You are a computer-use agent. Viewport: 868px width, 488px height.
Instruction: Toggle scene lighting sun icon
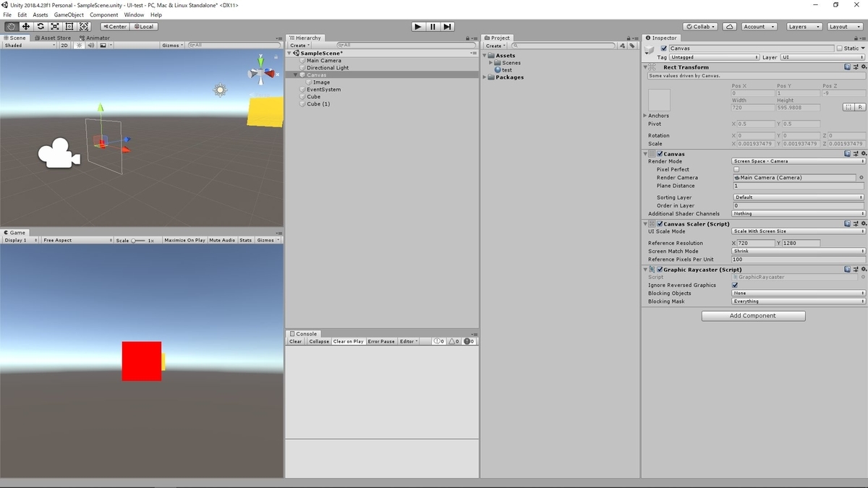[80, 46]
